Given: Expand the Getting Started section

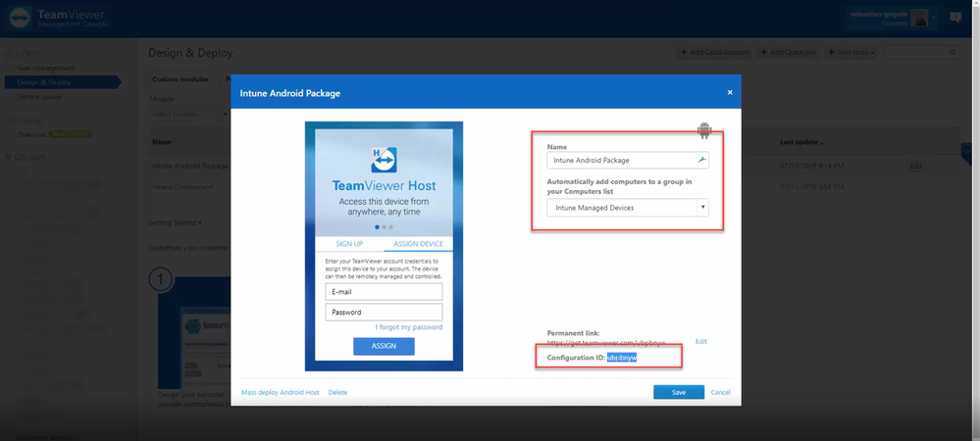Looking at the screenshot, I should tap(175, 222).
